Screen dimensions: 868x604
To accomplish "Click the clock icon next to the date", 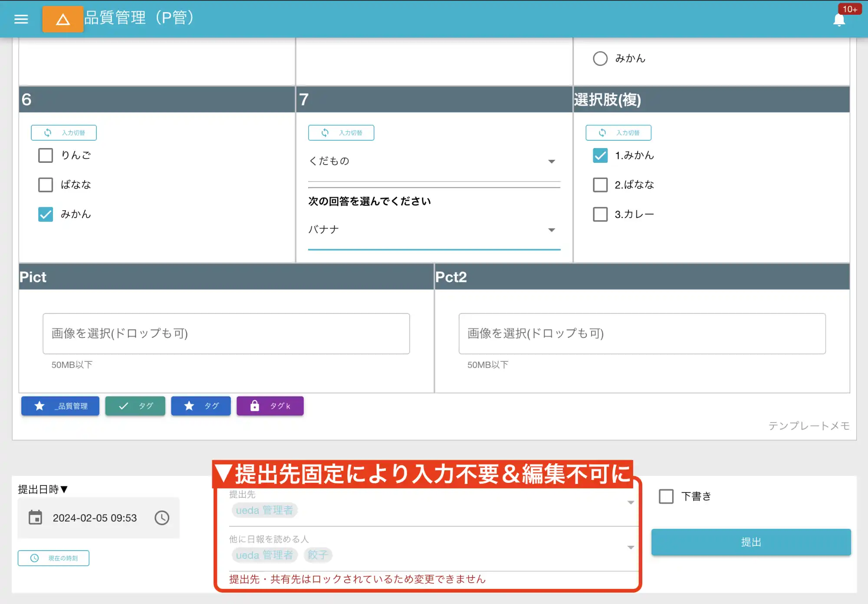I will (161, 518).
